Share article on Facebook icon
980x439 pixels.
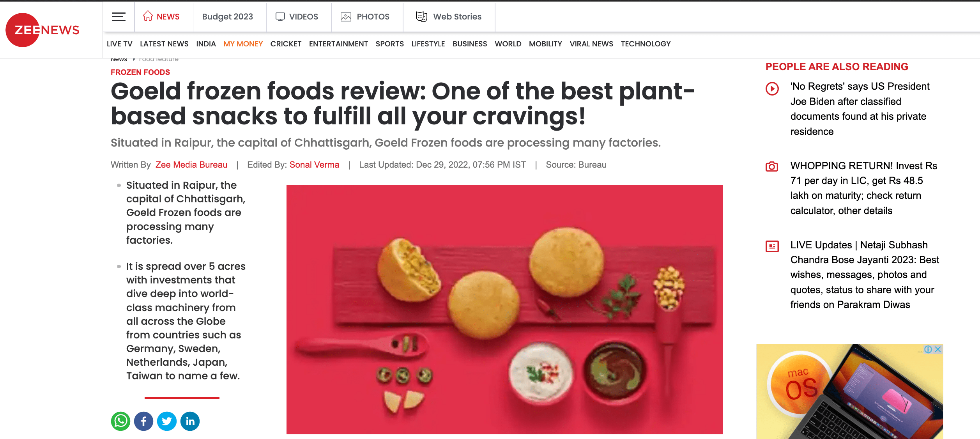tap(143, 421)
